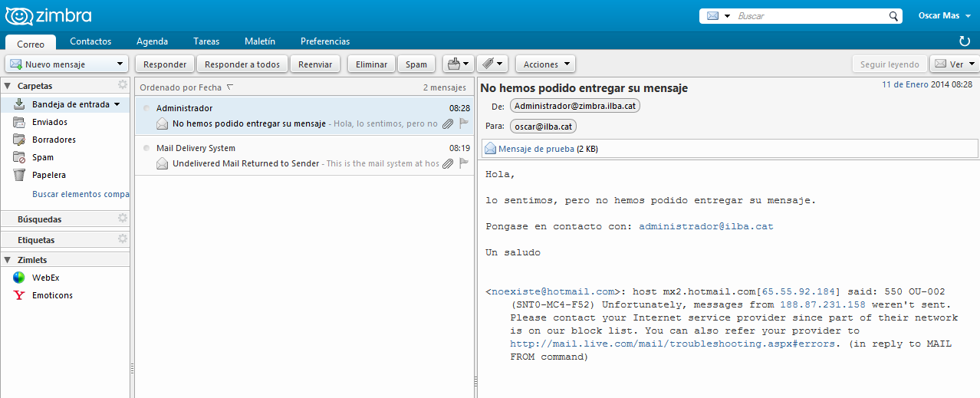Screen dimensions: 980x398
Task: Click the Seguir leyendo button
Action: (890, 64)
